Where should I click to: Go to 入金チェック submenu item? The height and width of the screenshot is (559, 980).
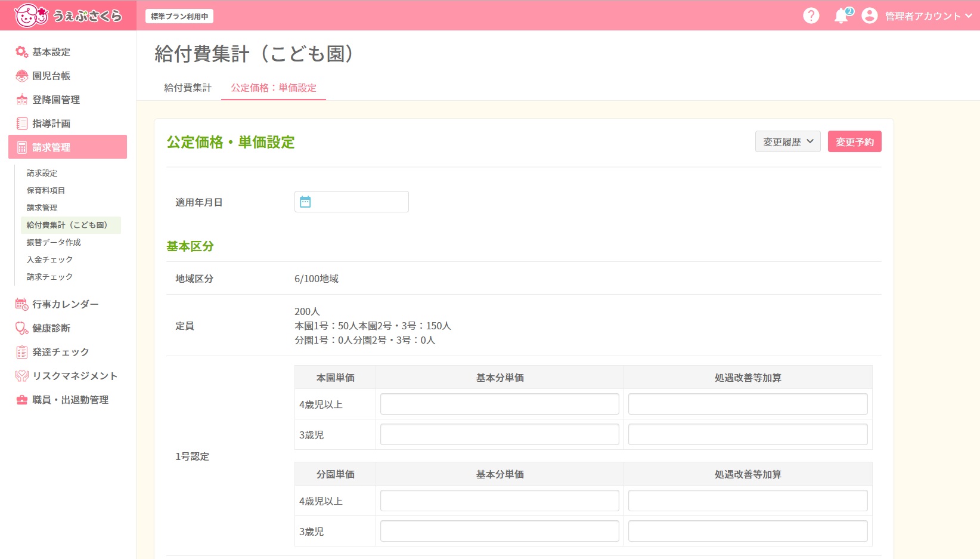(70, 260)
